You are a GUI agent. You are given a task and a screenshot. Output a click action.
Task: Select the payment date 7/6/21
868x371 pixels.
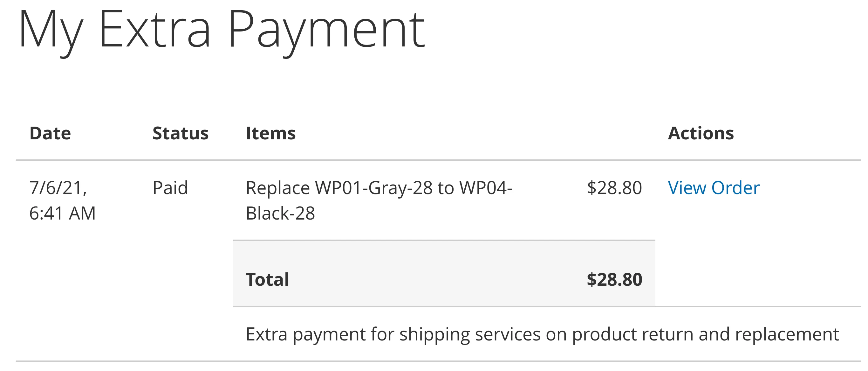(59, 188)
